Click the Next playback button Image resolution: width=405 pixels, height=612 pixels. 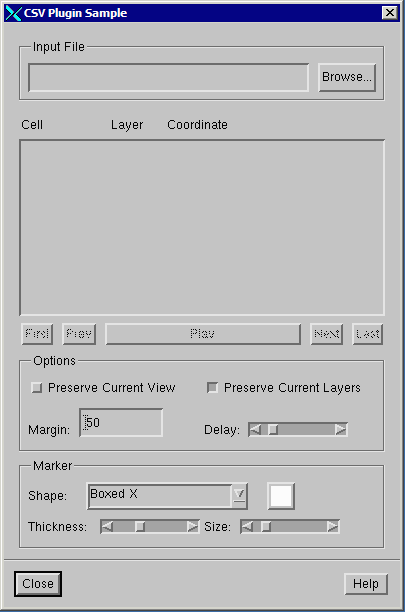click(x=327, y=334)
